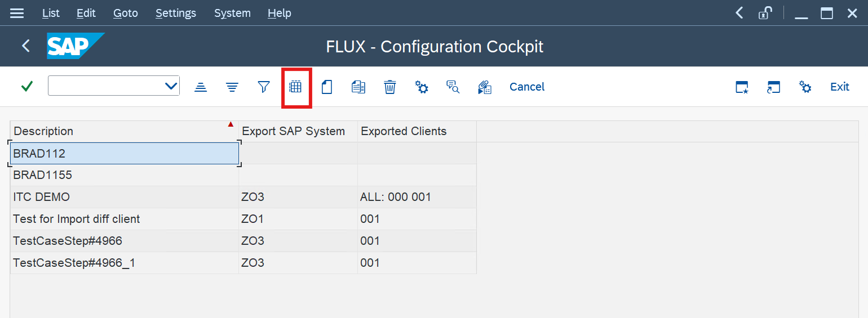This screenshot has width=868, height=318.
Task: Click the gears icon beside the trash icon
Action: [x=422, y=87]
